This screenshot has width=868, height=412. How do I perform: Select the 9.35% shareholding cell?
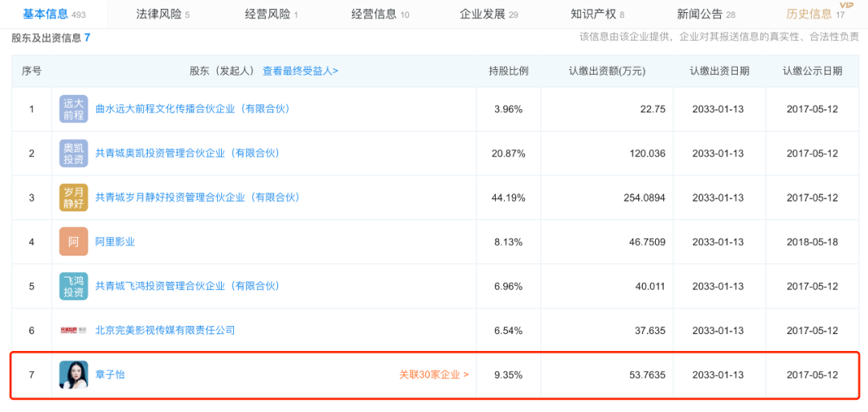coord(508,374)
